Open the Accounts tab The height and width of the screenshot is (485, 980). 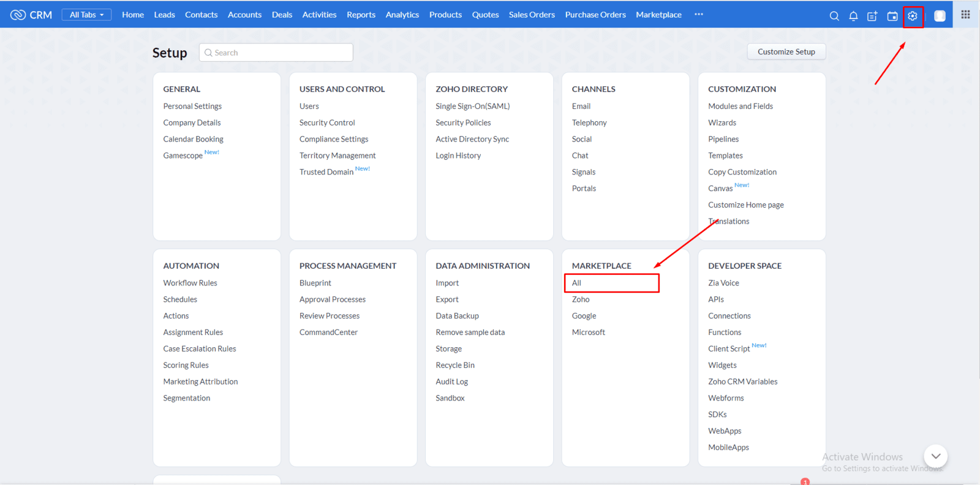[x=244, y=15]
